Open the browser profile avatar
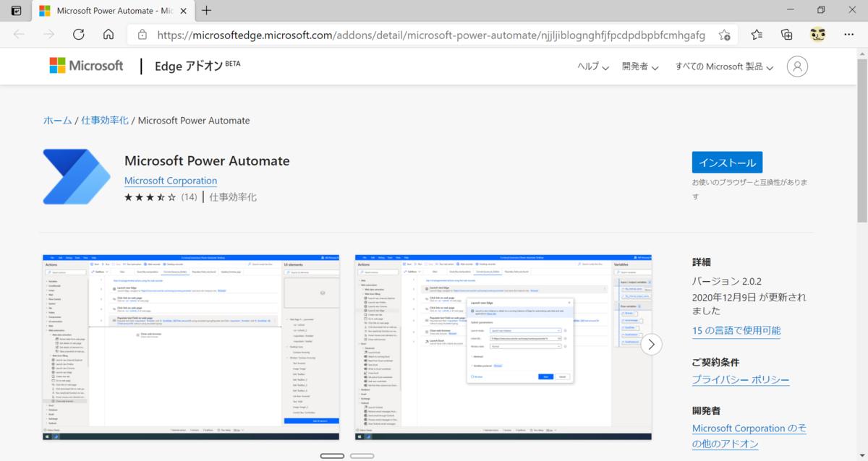This screenshot has width=868, height=461. pyautogui.click(x=817, y=35)
